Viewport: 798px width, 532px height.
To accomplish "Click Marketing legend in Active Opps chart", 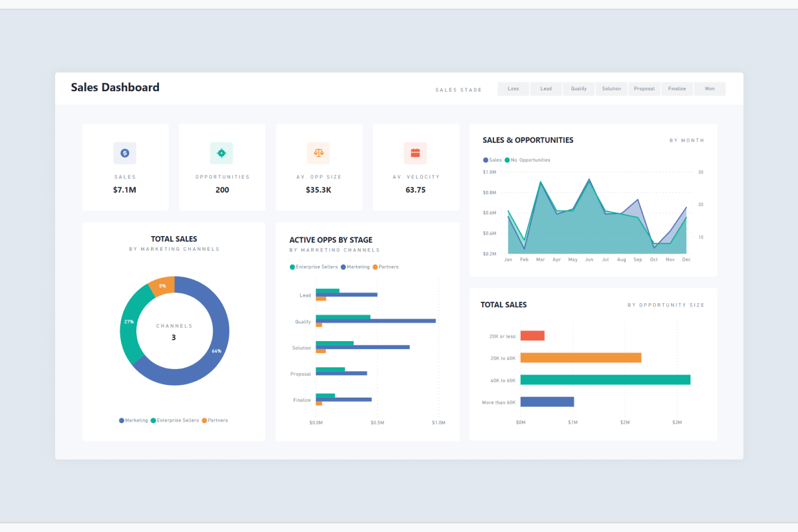I will pos(355,267).
